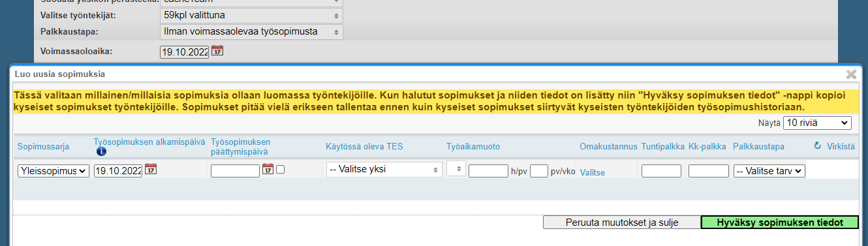Sort by Kk-palkka column header
The width and height of the screenshot is (868, 246).
tap(707, 146)
